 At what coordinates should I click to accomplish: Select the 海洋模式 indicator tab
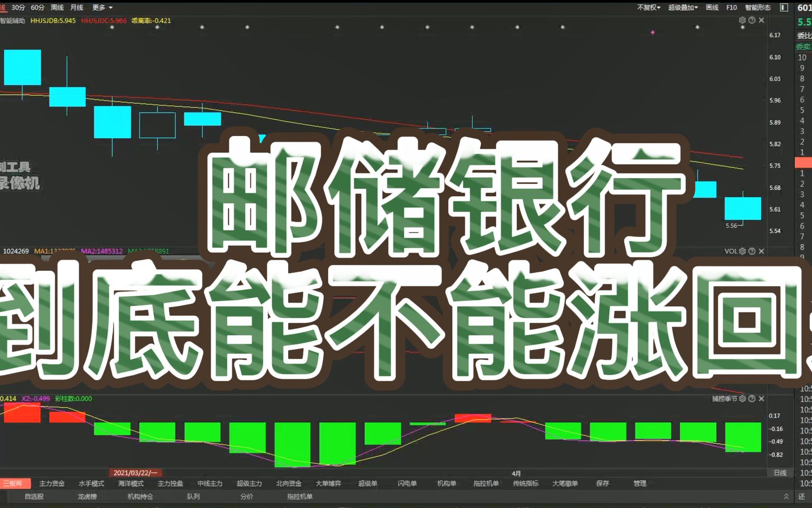131,483
